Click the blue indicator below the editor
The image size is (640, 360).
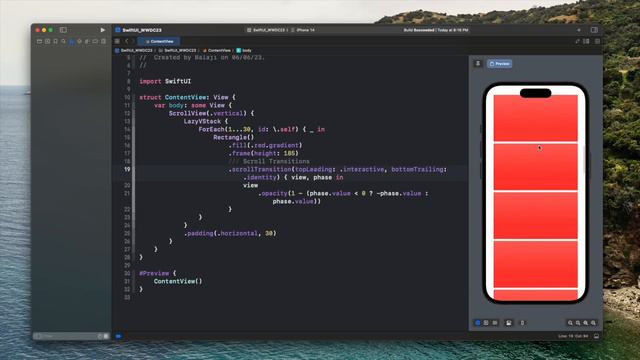pos(119,336)
